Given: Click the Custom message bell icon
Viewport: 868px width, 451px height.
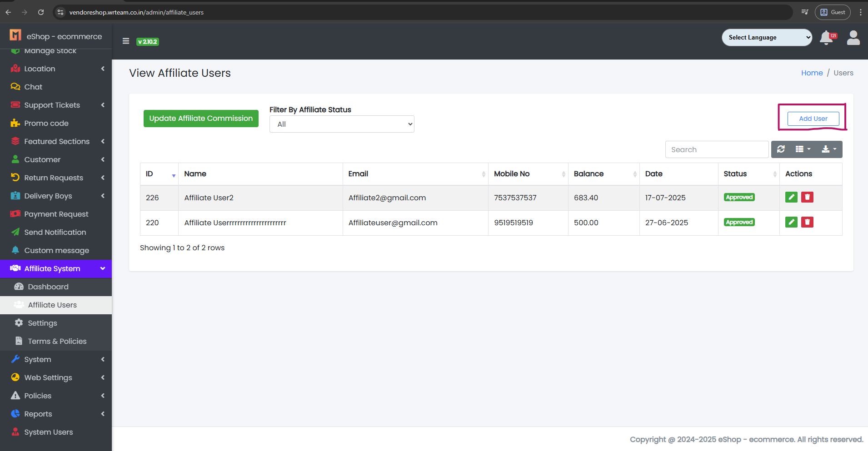Looking at the screenshot, I should 15,250.
